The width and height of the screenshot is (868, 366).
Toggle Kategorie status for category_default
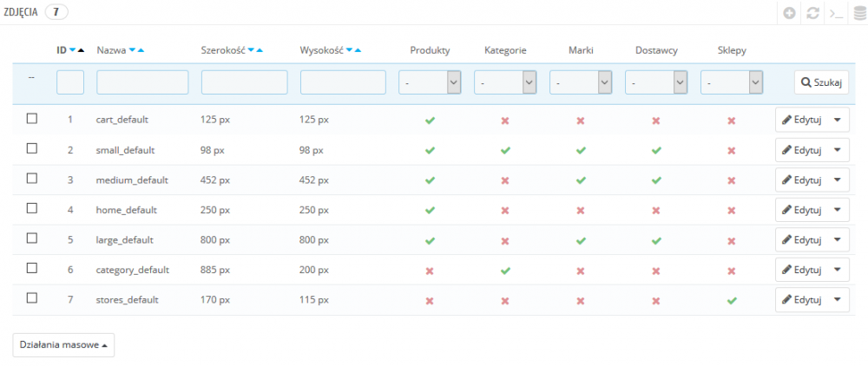click(505, 271)
